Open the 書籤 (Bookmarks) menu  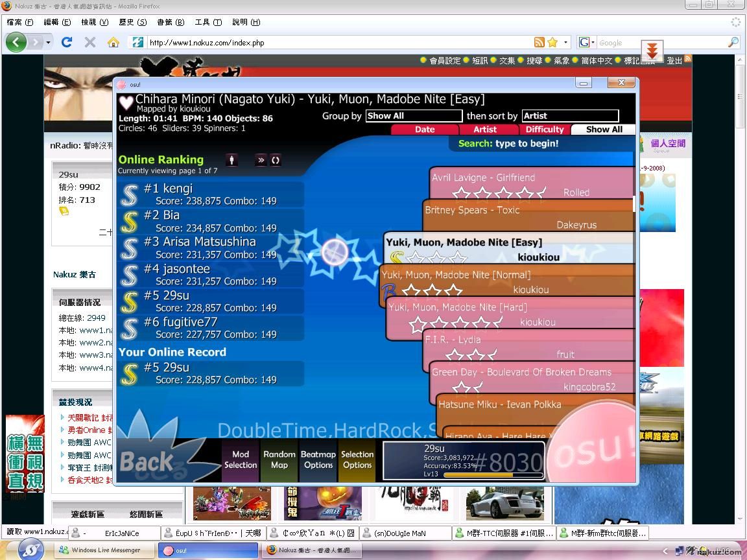[x=171, y=22]
